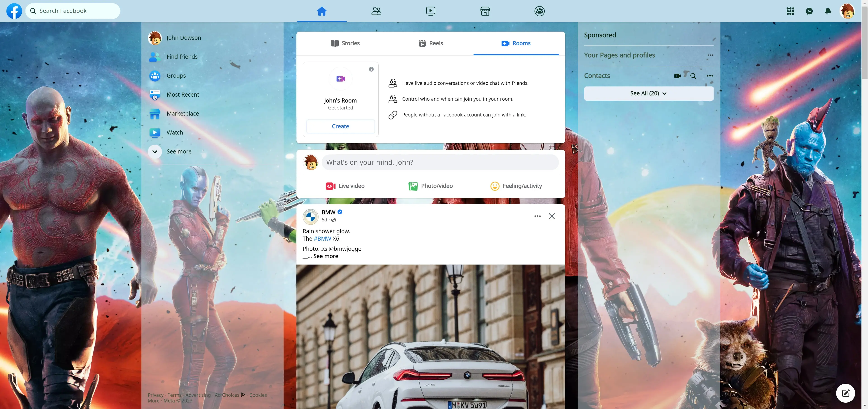Hide the BMW post with X
Image resolution: width=868 pixels, height=409 pixels.
[x=551, y=216]
